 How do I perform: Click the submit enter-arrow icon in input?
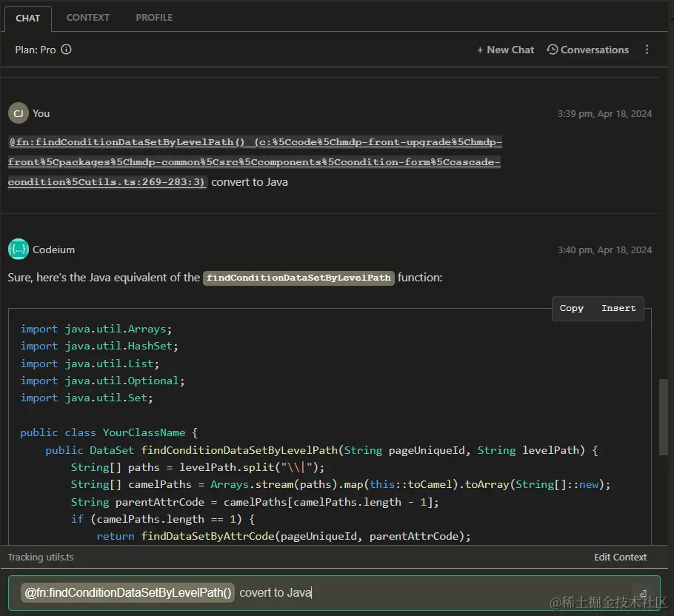point(643,594)
